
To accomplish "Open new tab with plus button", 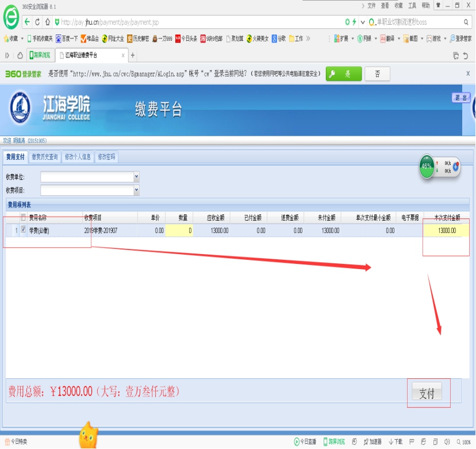I will [x=133, y=55].
